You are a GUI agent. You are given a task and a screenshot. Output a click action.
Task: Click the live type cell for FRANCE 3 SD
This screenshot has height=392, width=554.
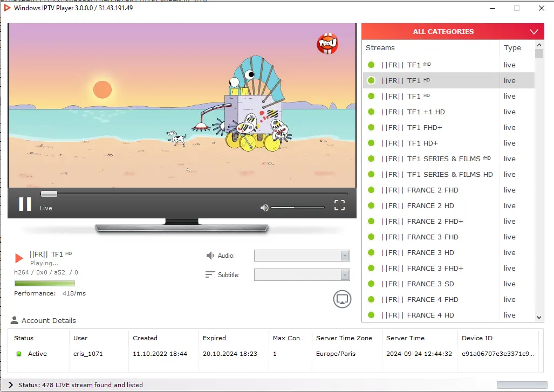click(x=509, y=284)
